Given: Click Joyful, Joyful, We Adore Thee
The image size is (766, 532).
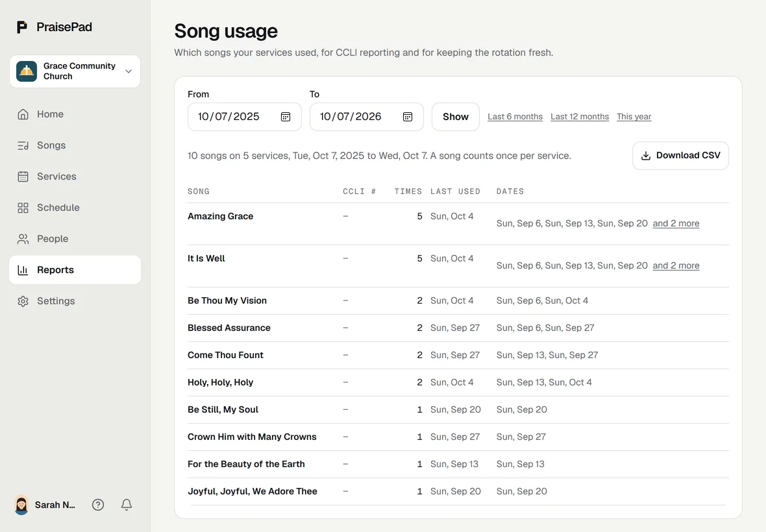Looking at the screenshot, I should click(x=253, y=492).
